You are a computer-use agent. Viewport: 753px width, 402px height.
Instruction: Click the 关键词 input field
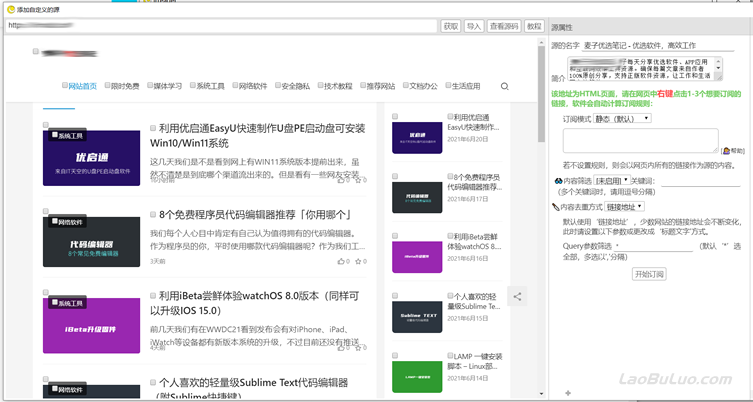click(701, 181)
